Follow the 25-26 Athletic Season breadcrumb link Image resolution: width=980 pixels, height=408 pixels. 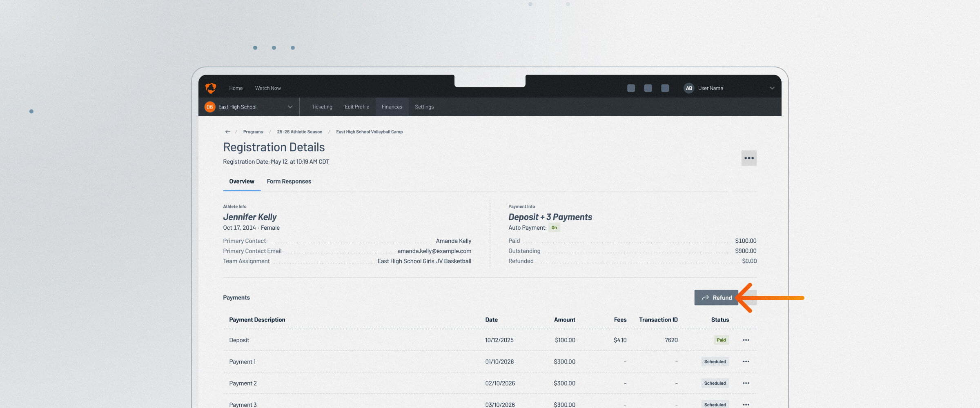(x=299, y=132)
